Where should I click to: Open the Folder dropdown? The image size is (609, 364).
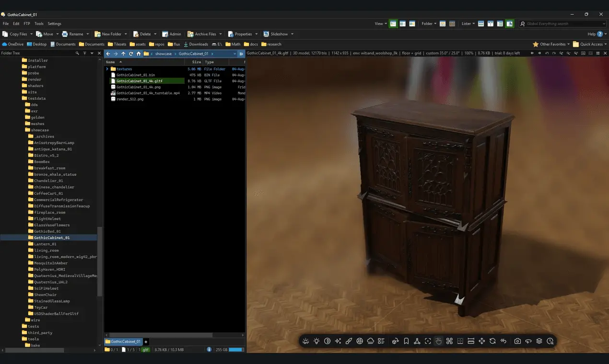429,23
